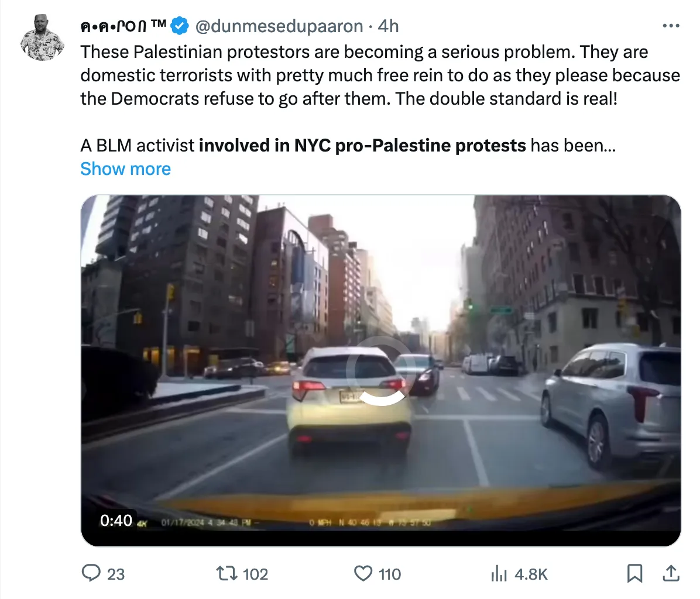This screenshot has height=599, width=700.
Task: Click the 4h timestamp link
Action: 388,26
